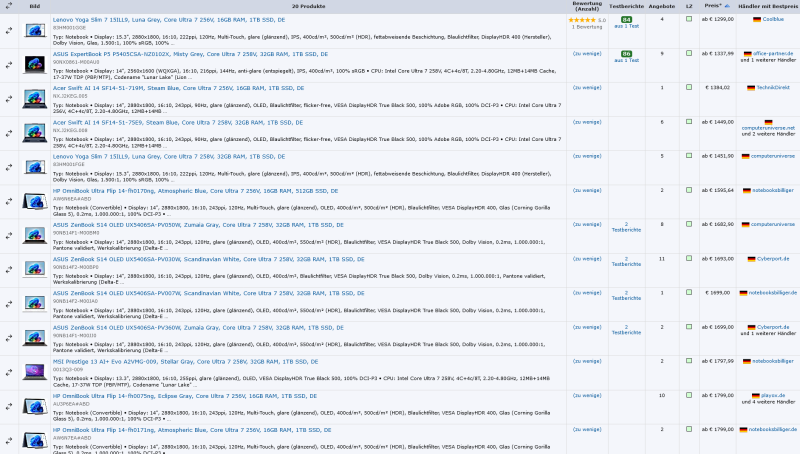This screenshot has height=454, width=800.
Task: Tick the LZ checkbox for Lenovo Yoga Slim 16GB
Action: tap(689, 19)
